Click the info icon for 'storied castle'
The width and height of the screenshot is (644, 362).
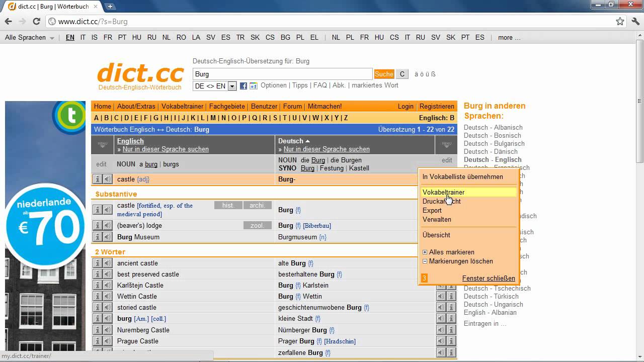(97, 307)
